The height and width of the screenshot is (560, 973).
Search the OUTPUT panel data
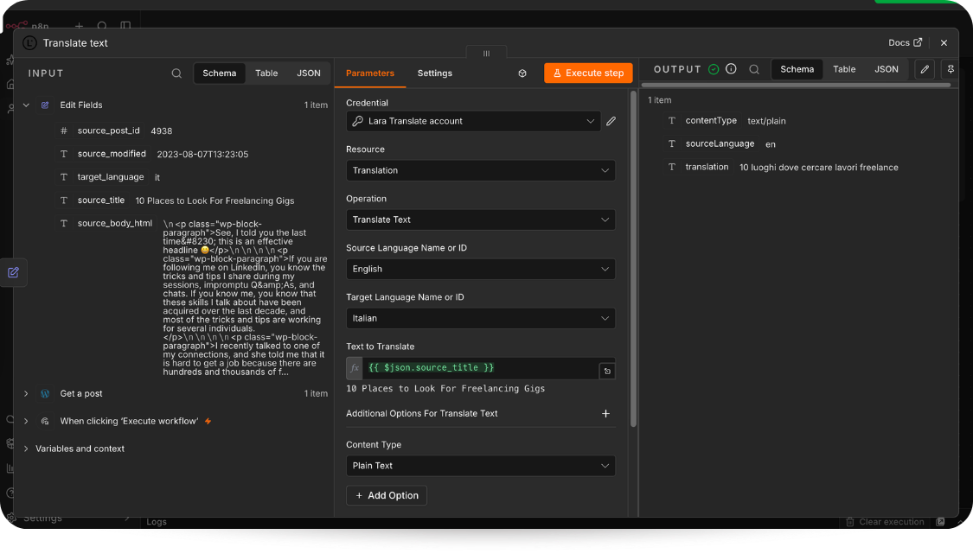pyautogui.click(x=754, y=69)
